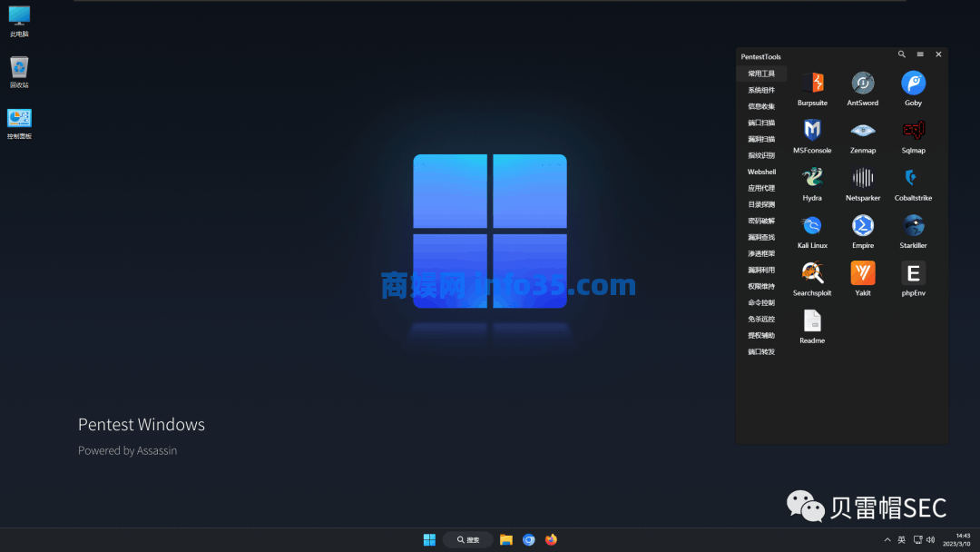980x552 pixels.
Task: Select the Webshell category
Action: click(760, 172)
